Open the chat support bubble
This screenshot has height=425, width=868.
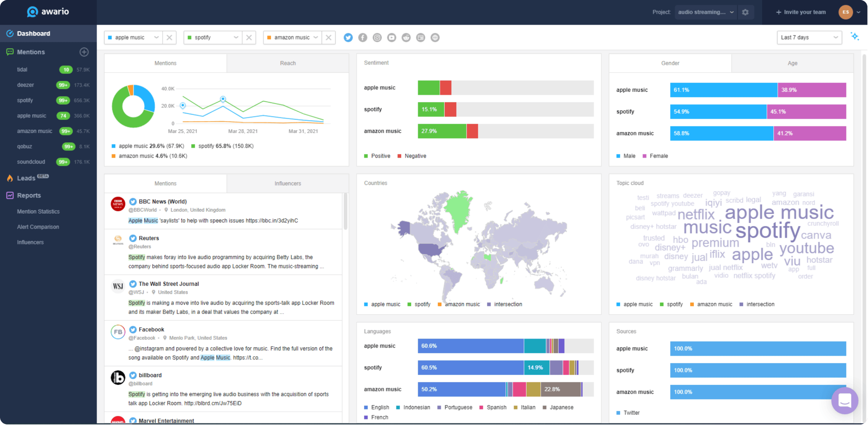[x=845, y=400]
